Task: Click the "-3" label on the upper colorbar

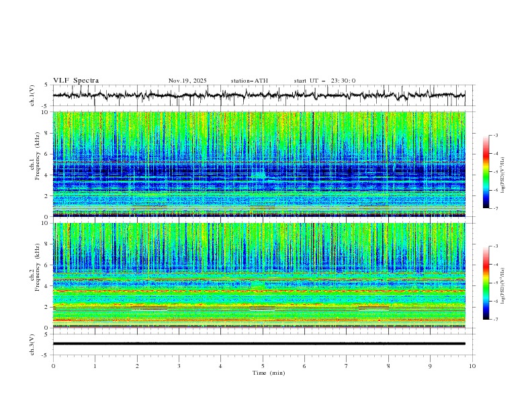Action: coord(495,135)
